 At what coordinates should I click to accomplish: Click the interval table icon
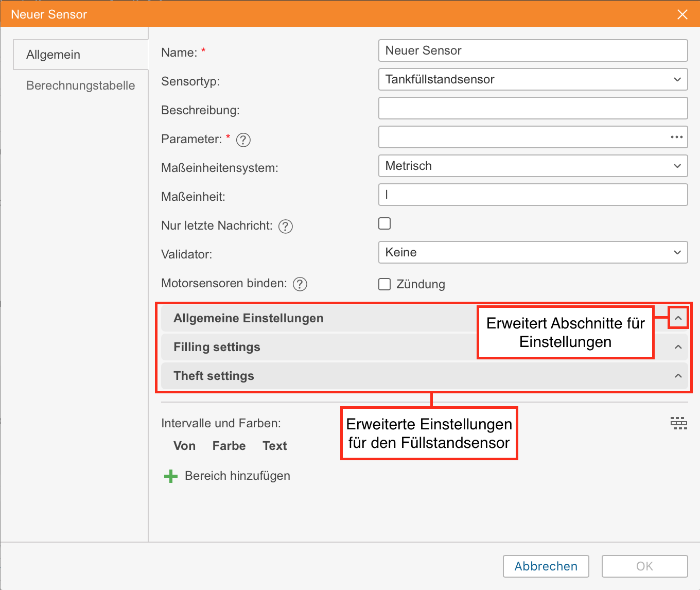(x=678, y=423)
